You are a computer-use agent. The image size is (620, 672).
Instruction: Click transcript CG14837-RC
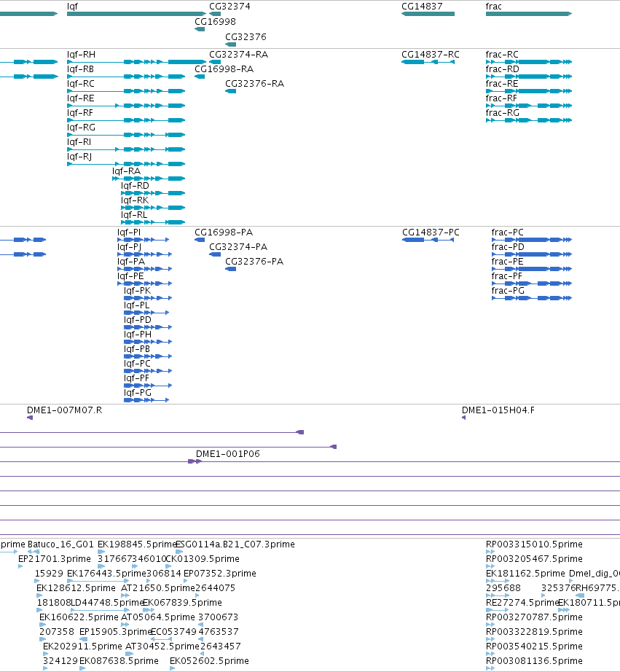428,62
